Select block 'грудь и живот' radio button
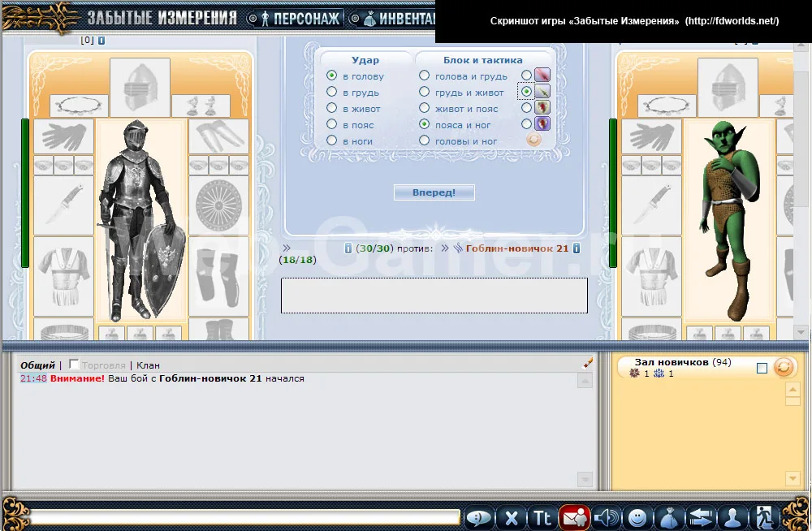This screenshot has height=531, width=812. click(424, 92)
